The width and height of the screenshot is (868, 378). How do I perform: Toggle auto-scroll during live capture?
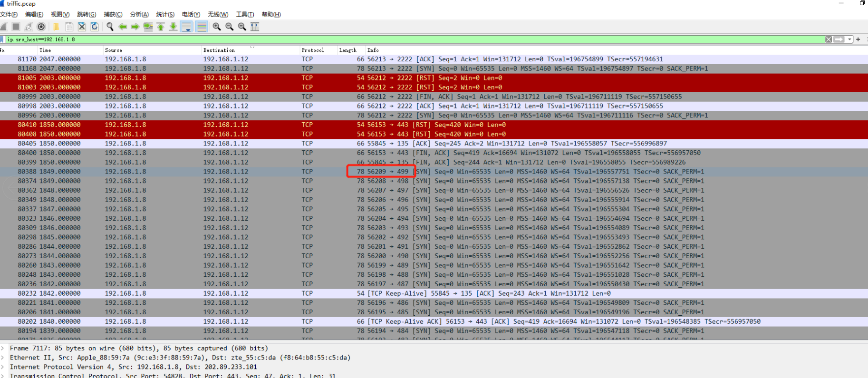pos(186,27)
